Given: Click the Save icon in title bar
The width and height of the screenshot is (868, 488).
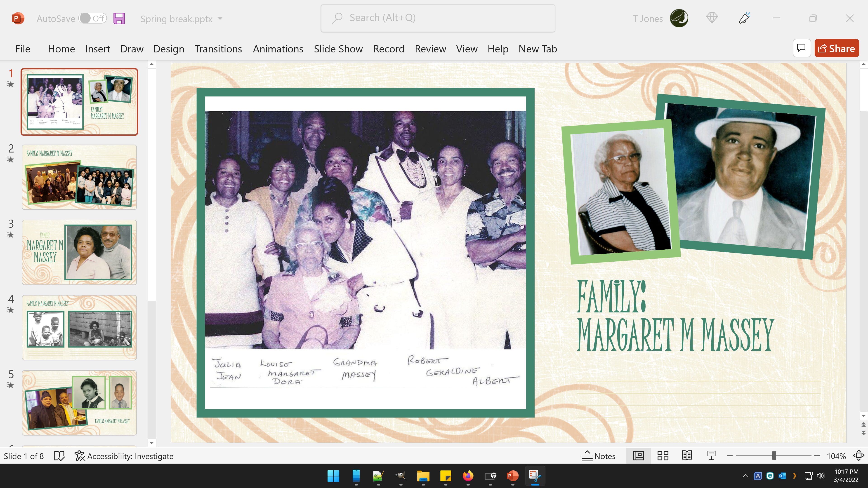Looking at the screenshot, I should [x=119, y=19].
